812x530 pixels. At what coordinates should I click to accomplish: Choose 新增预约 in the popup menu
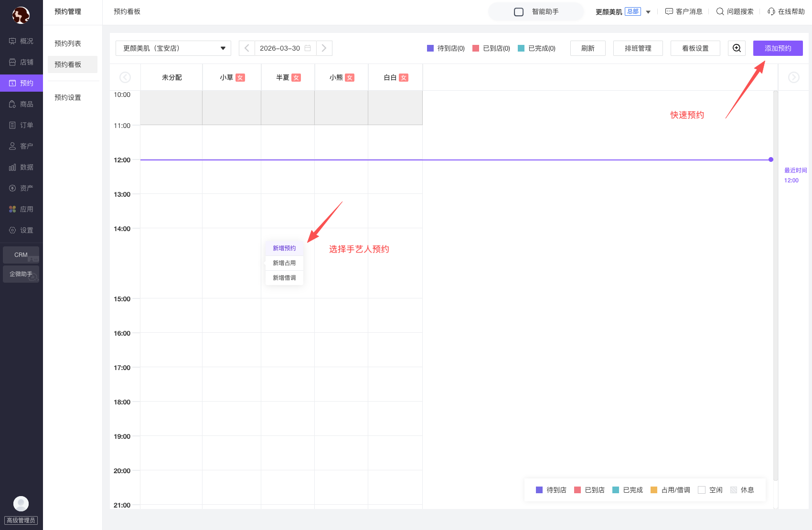tap(284, 248)
